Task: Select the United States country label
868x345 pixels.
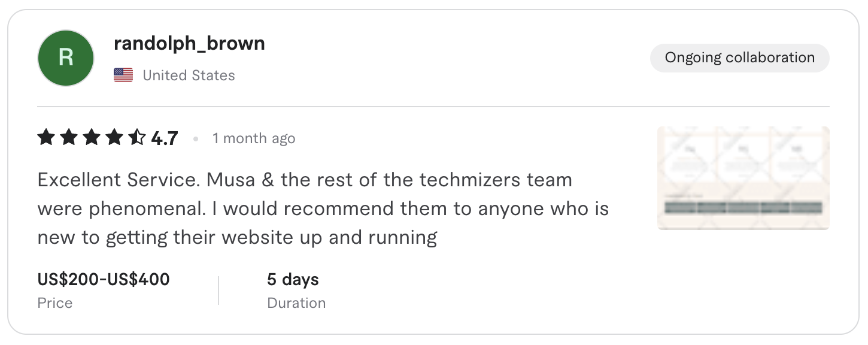Action: [189, 75]
